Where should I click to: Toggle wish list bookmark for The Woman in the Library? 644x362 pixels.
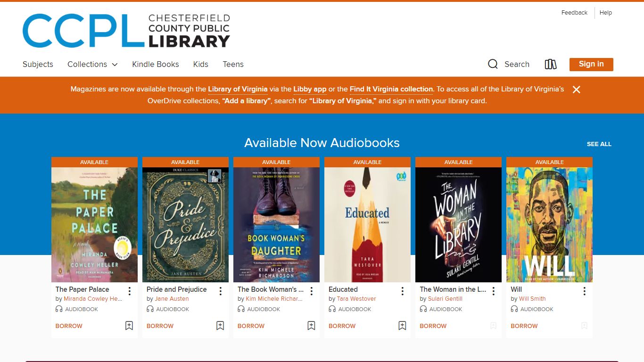(x=493, y=326)
